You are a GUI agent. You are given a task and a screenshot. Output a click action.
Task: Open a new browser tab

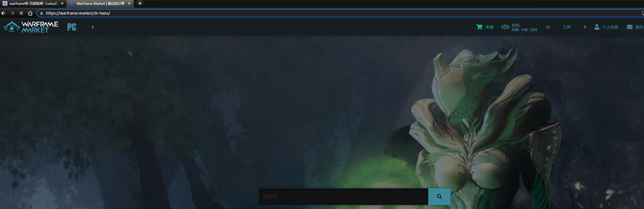140,4
